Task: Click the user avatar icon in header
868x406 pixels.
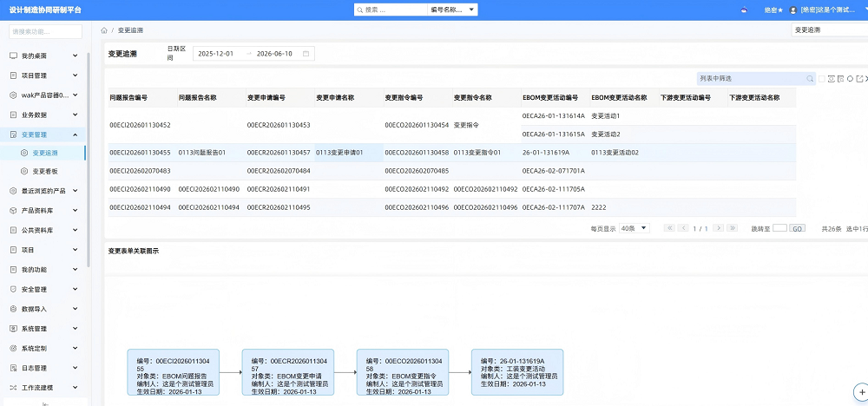Action: point(793,10)
